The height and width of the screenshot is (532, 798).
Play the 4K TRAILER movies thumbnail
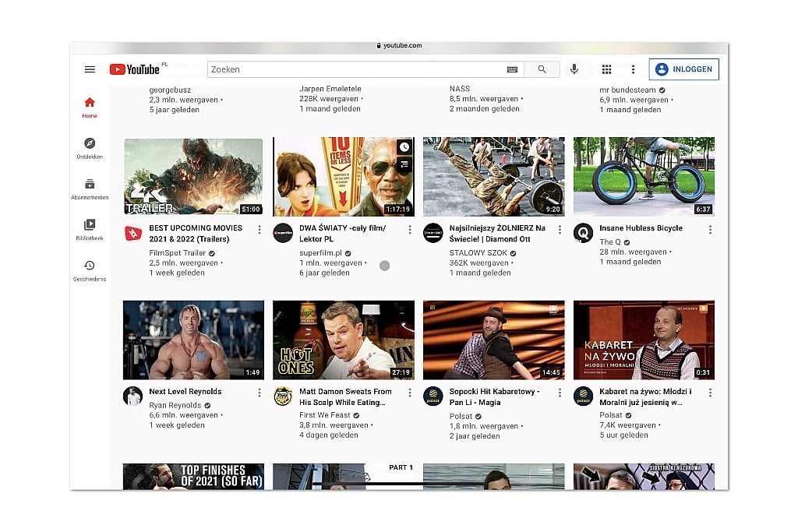click(x=193, y=177)
